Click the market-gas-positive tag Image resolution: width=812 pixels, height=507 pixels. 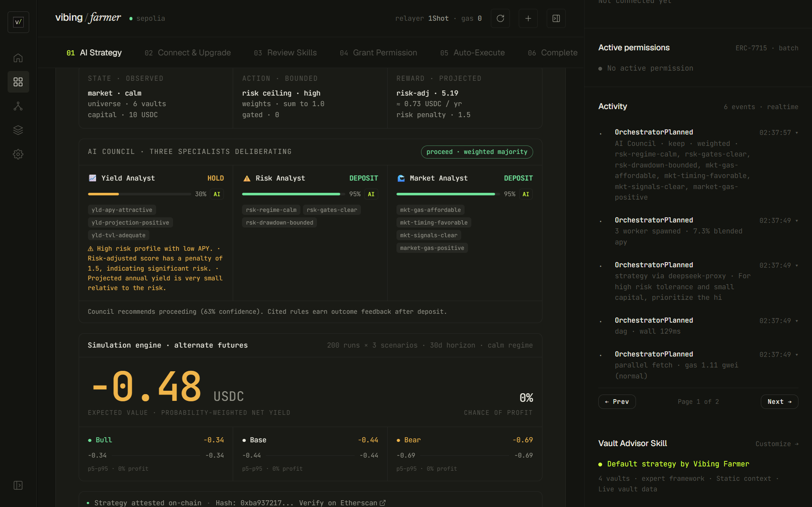click(432, 248)
